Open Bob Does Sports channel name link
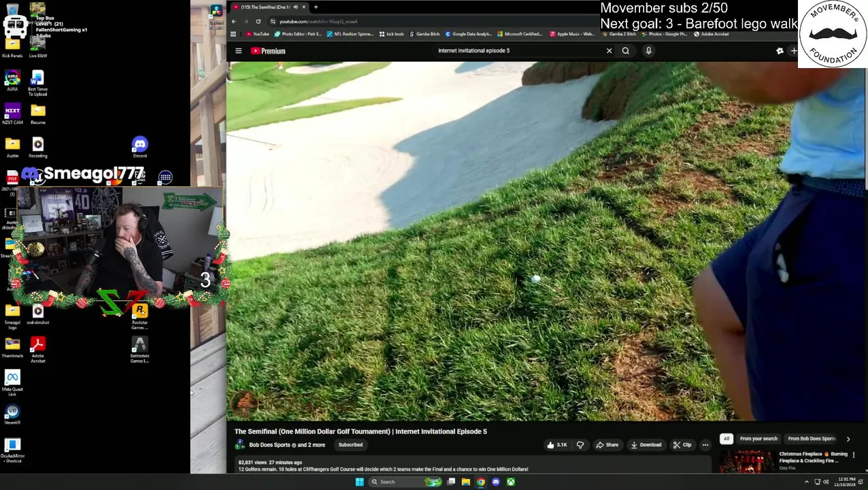Viewport: 868px width, 490px height. point(270,445)
